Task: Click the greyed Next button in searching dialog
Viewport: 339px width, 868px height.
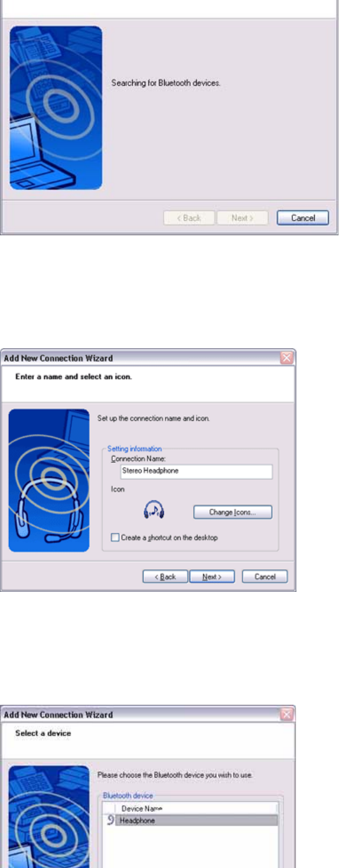Action: coord(242,218)
